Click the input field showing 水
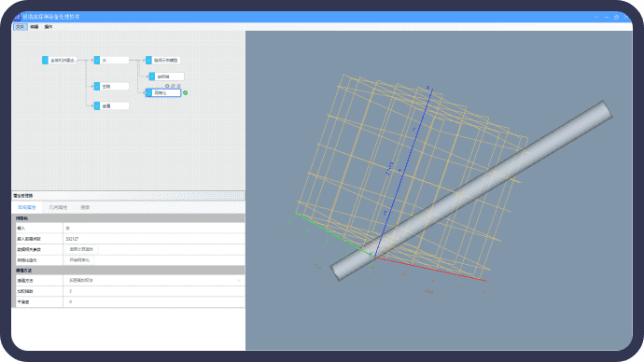 click(x=154, y=228)
